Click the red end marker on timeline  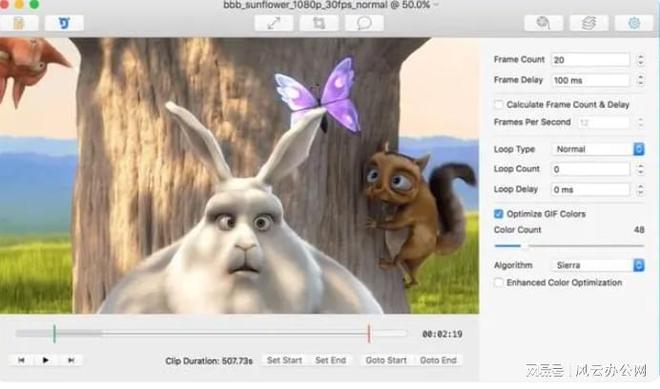coord(369,333)
